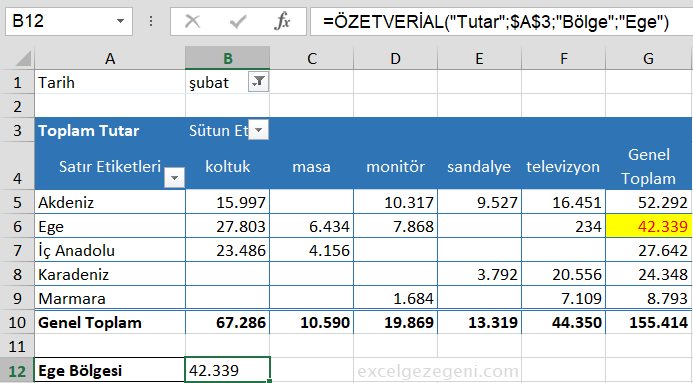Click the Marmara row label
Screen dimensions: 693x383
[x=110, y=298]
